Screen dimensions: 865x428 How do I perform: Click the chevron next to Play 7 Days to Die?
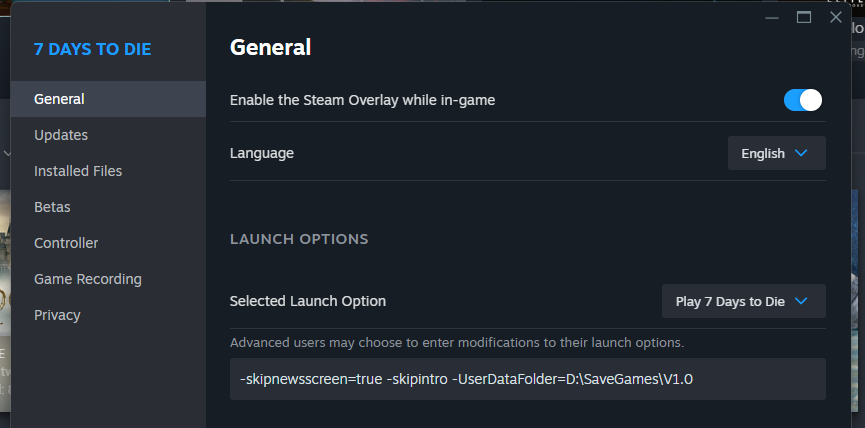click(801, 301)
